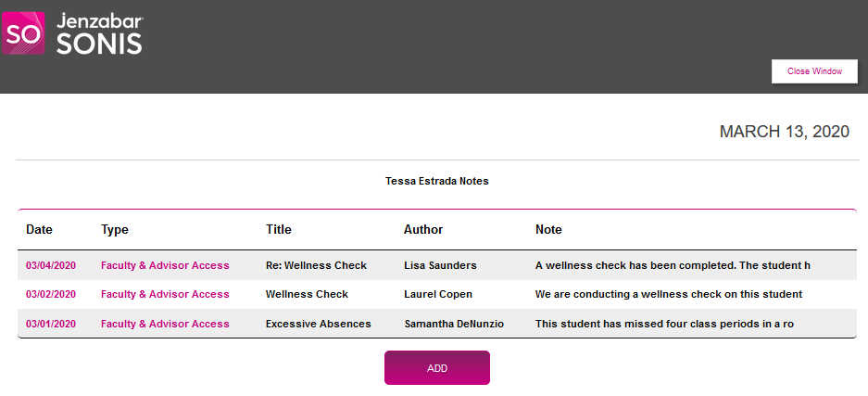The width and height of the screenshot is (868, 396).
Task: Open the 03/01/2020 note date link
Action: 51,325
